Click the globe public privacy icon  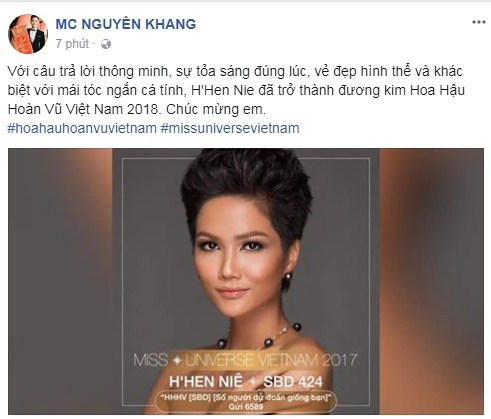click(x=106, y=44)
